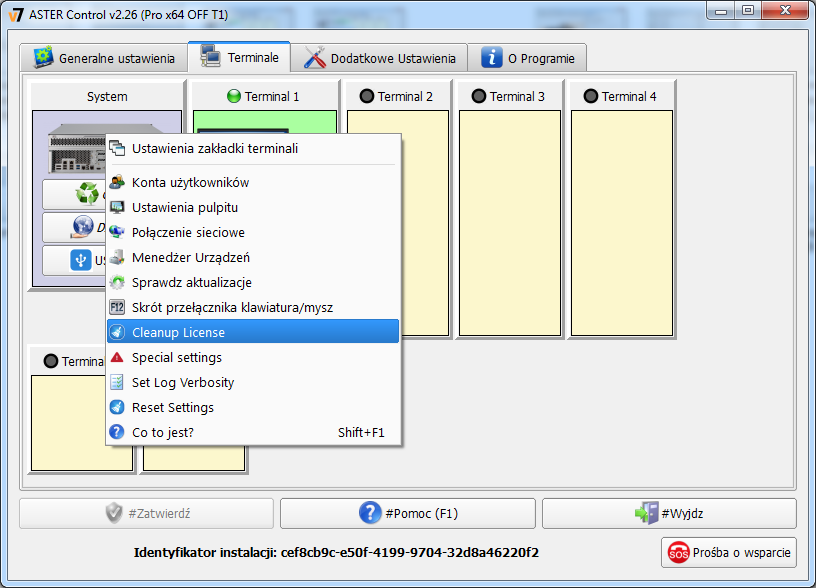Click Prośba o wsparcie button
This screenshot has width=816, height=588.
click(729, 553)
